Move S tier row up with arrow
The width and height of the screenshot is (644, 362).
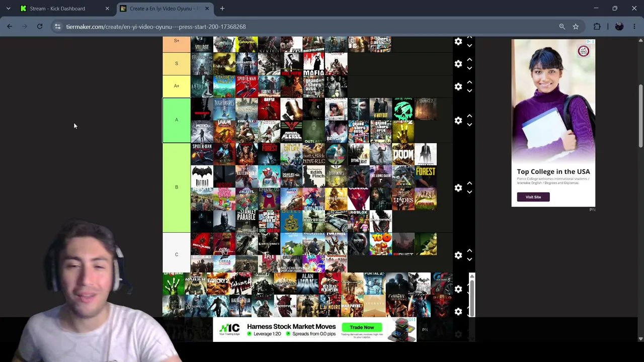[469, 60]
